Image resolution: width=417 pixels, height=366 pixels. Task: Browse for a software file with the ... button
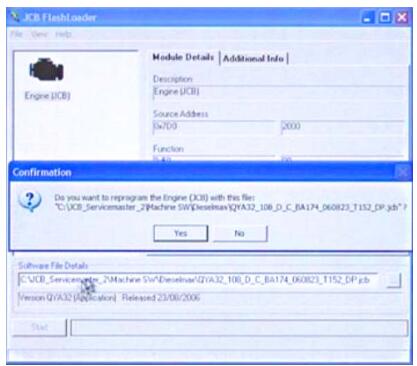pos(393,280)
